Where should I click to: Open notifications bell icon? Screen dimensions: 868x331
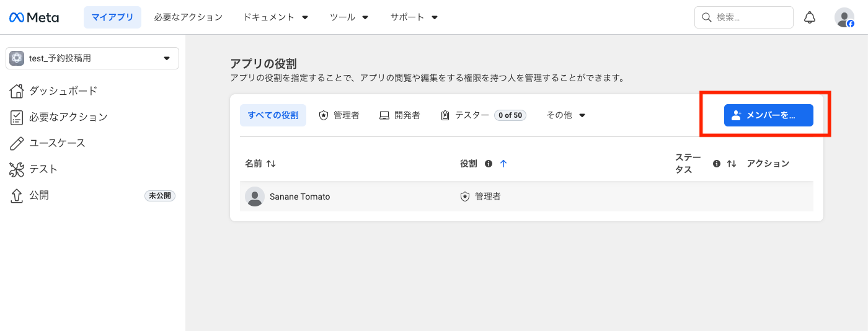point(809,17)
